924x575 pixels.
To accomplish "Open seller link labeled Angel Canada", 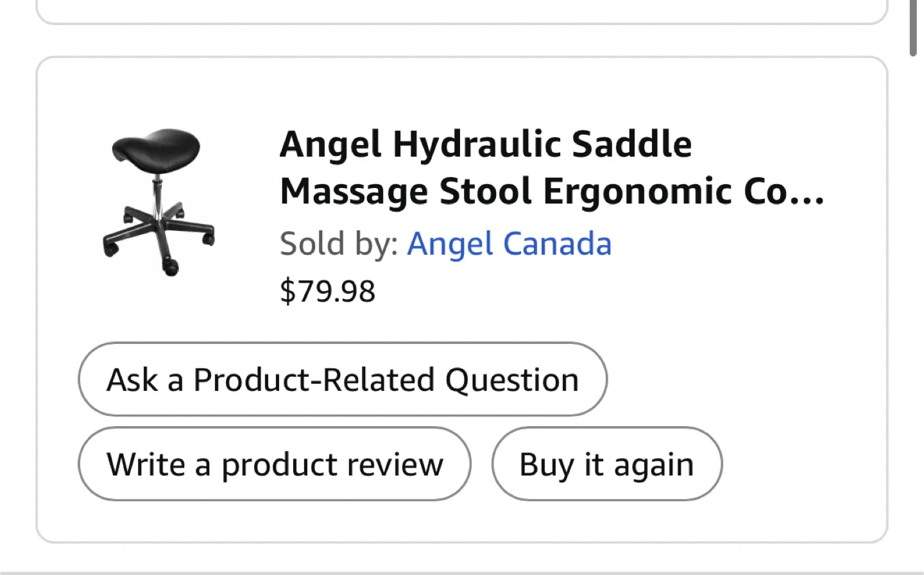I will (509, 243).
